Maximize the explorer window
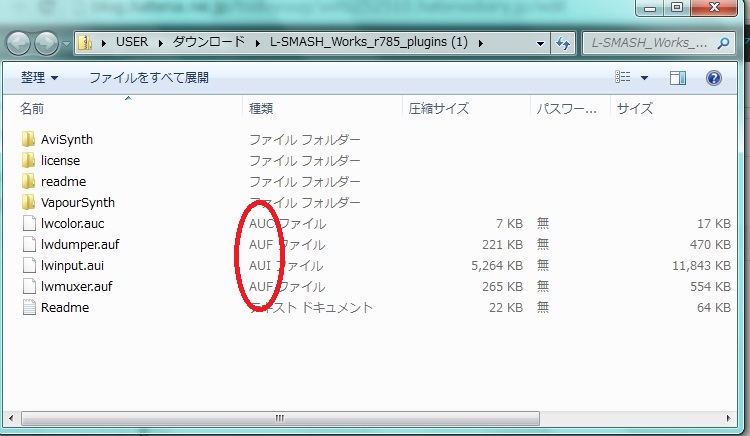Image resolution: width=750 pixels, height=436 pixels. [677, 8]
